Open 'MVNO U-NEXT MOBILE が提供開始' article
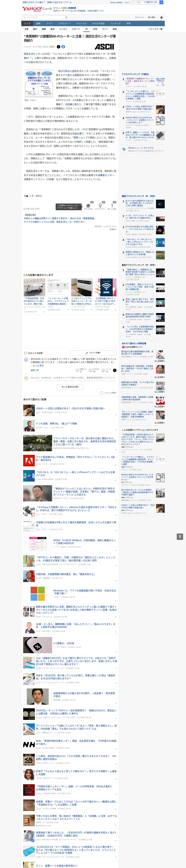This screenshot has height=868, width=186. pyautogui.click(x=84, y=542)
